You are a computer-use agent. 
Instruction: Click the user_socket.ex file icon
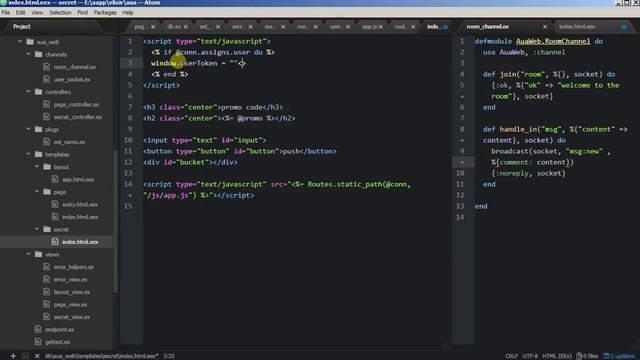(x=47, y=79)
